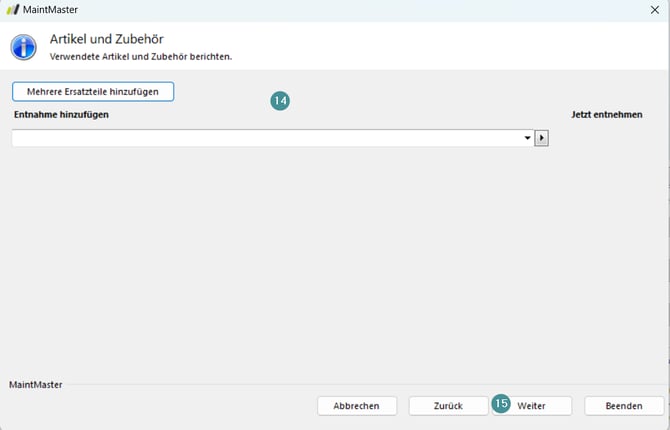This screenshot has height=430, width=670.
Task: Proceed with the Weiter button
Action: 531,405
